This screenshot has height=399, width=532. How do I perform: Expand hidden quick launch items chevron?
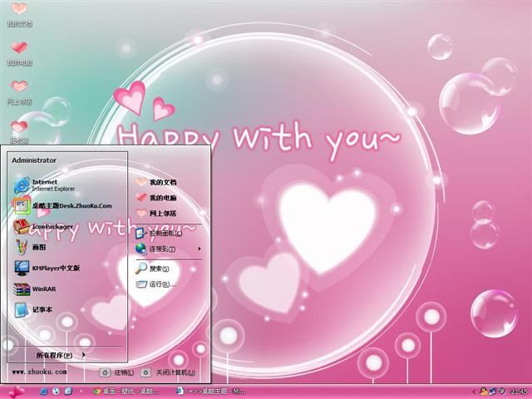coord(81,391)
